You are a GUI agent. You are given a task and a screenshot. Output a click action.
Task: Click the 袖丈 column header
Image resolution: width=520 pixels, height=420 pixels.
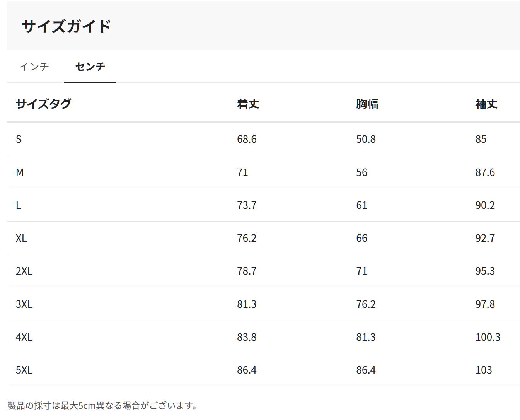486,104
